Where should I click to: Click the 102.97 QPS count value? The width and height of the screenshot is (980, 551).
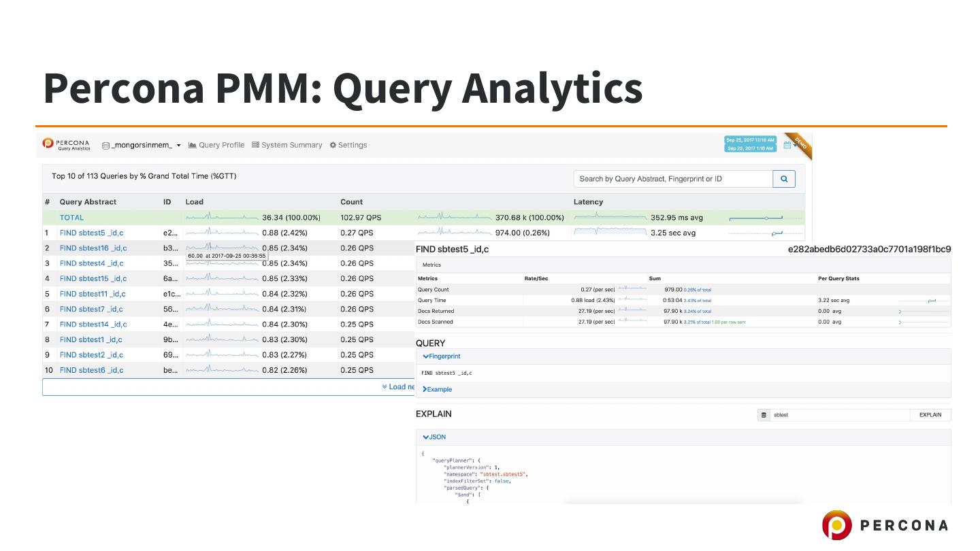click(361, 218)
